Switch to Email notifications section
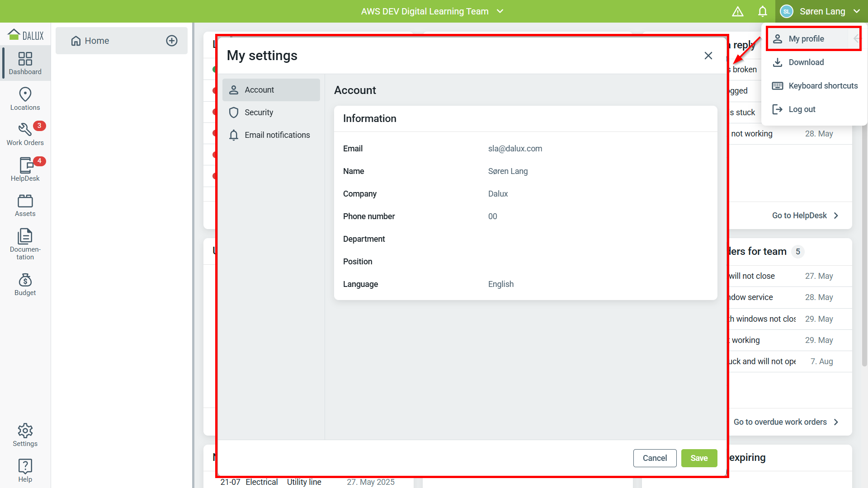Image resolution: width=868 pixels, height=488 pixels. click(x=277, y=135)
